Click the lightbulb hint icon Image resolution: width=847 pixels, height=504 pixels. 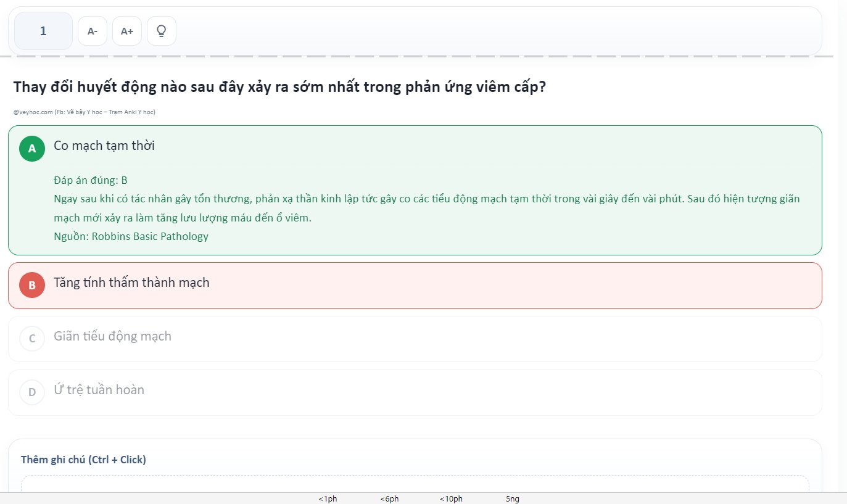(162, 31)
